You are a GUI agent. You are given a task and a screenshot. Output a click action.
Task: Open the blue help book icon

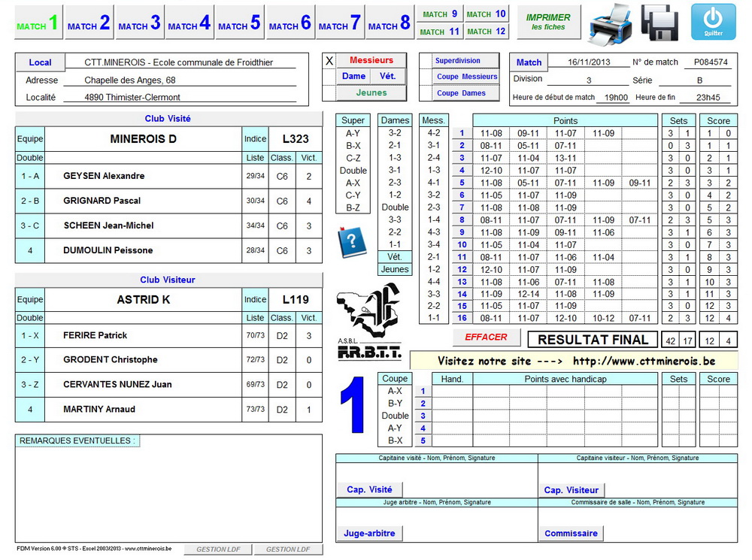351,241
